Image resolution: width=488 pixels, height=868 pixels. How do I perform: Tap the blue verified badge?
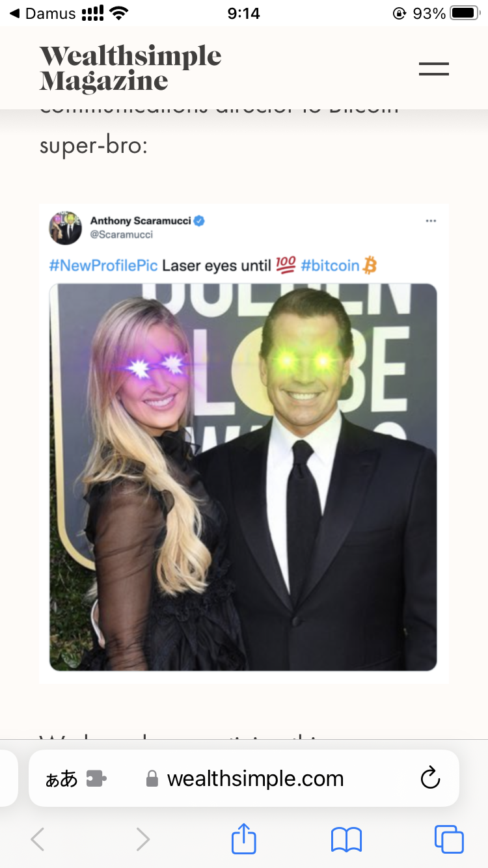pyautogui.click(x=200, y=221)
